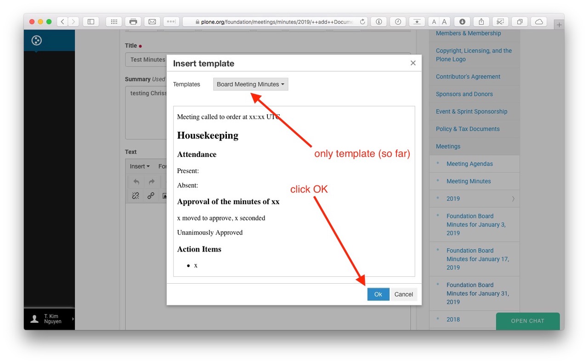
Task: Open Members & Membership link
Action: (x=468, y=34)
